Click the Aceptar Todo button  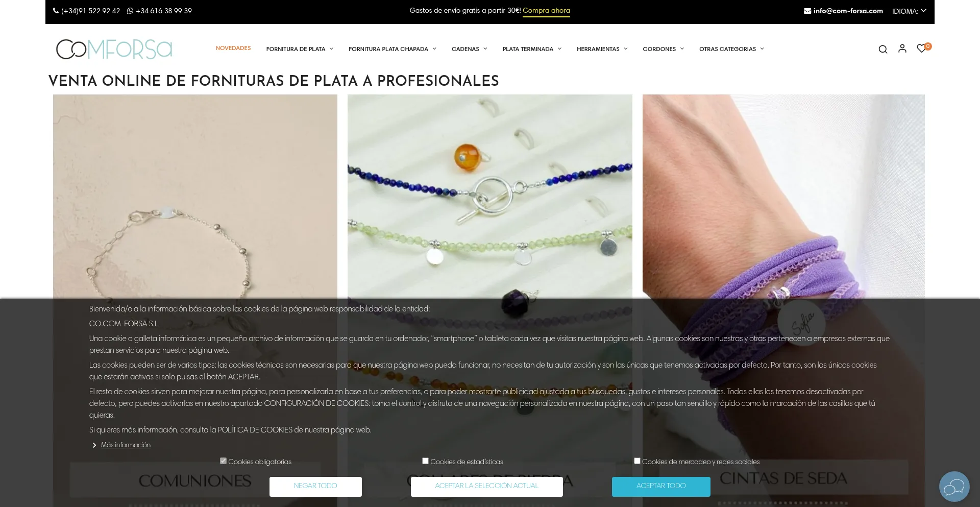click(661, 487)
